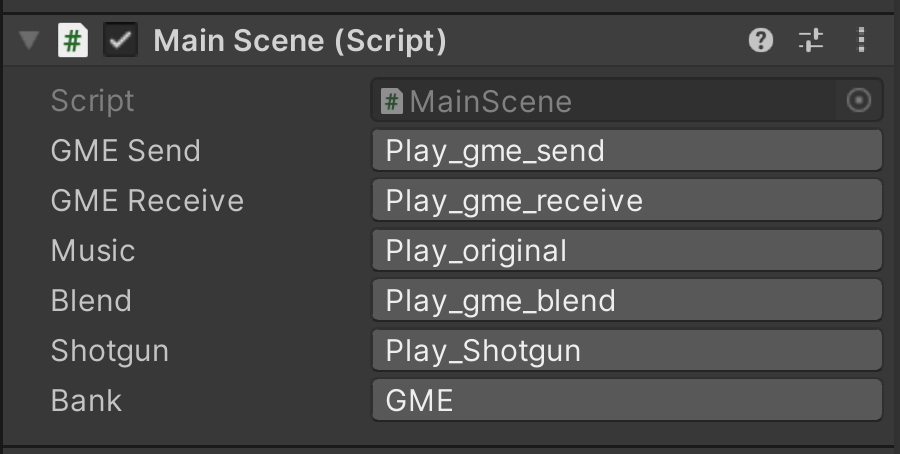Click the Bank property label
The height and width of the screenshot is (454, 900).
click(86, 401)
